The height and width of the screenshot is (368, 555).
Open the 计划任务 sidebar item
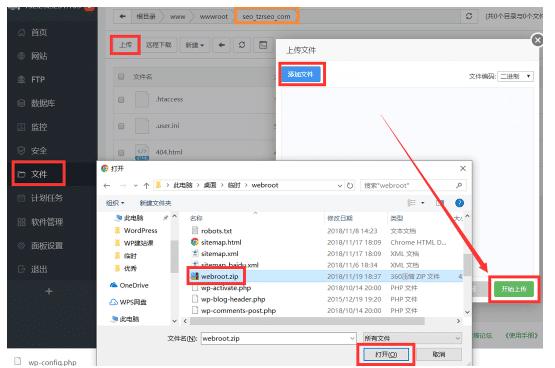coord(46,198)
